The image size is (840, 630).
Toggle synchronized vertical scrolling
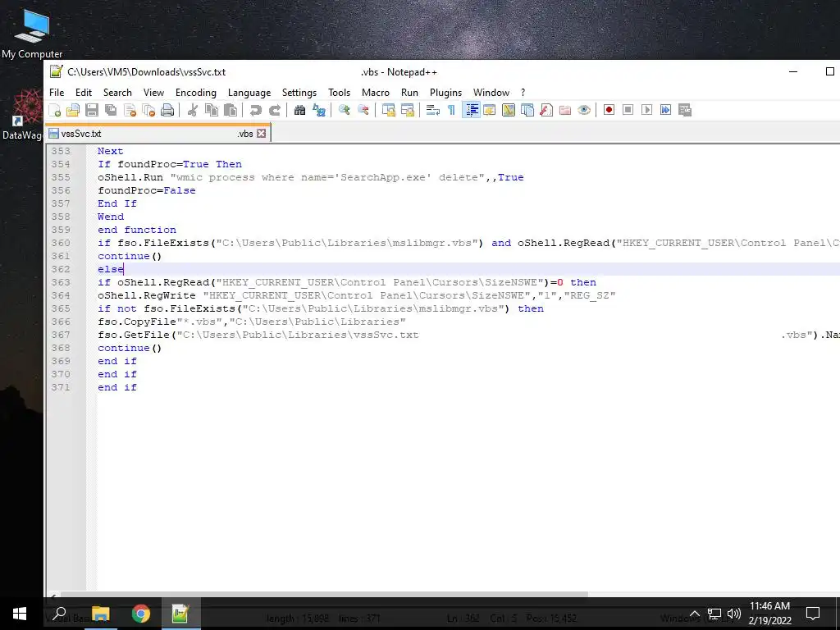coord(388,111)
